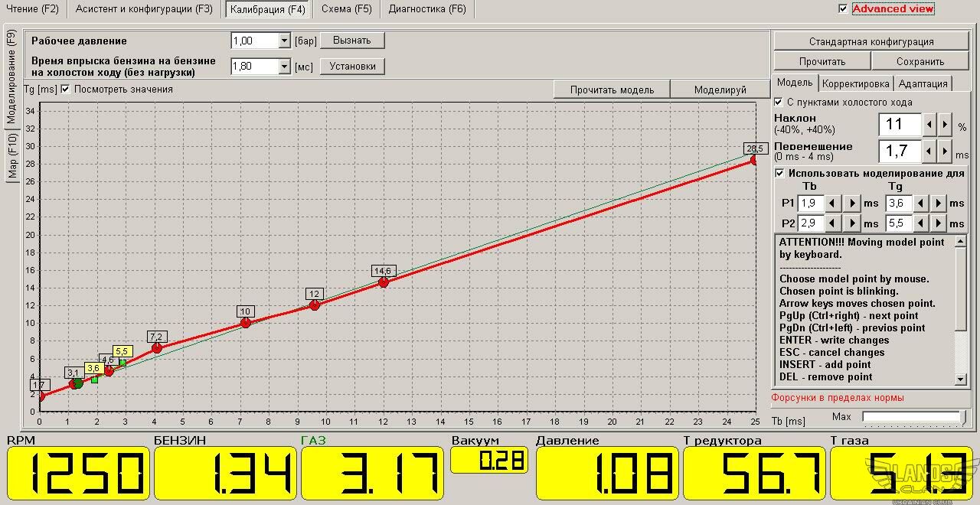Open the Рабочее давление dropdown

pos(284,41)
